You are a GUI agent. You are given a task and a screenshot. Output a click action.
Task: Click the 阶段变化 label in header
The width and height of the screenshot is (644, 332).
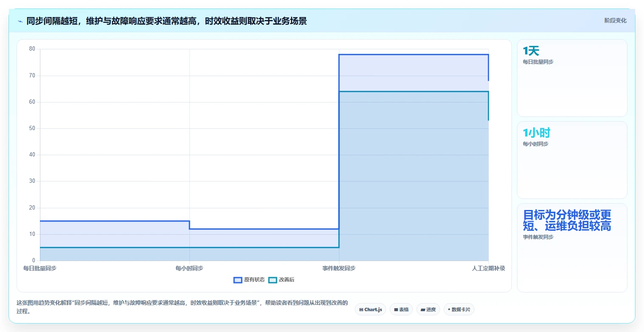pyautogui.click(x=615, y=20)
